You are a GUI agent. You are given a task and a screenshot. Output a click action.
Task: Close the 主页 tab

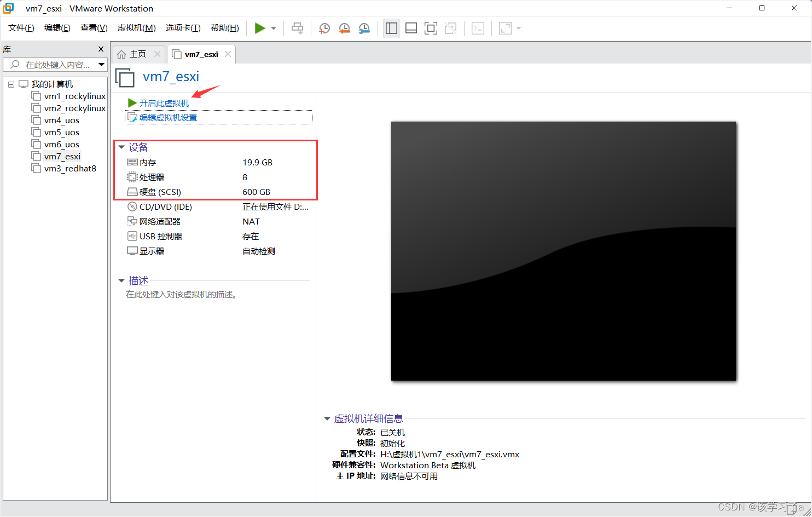[157, 54]
